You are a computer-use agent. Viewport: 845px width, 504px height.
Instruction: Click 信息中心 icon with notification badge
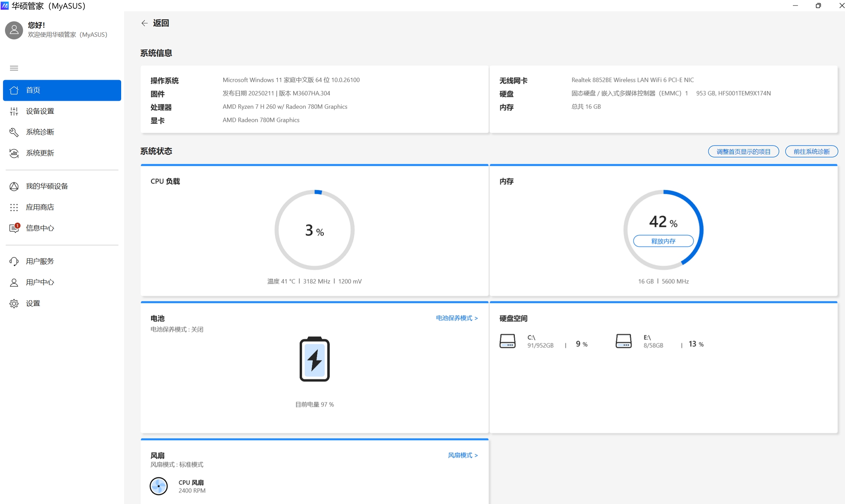click(14, 228)
